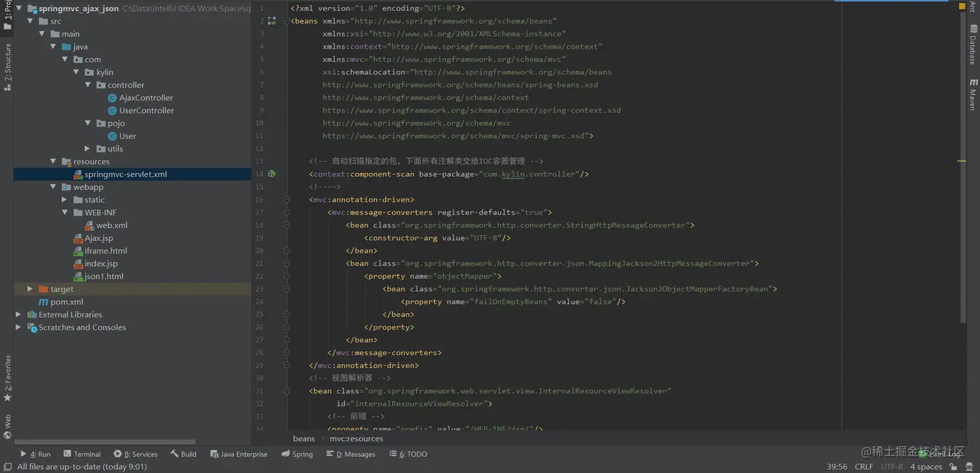
Task: Open the Run tool window
Action: [35, 454]
